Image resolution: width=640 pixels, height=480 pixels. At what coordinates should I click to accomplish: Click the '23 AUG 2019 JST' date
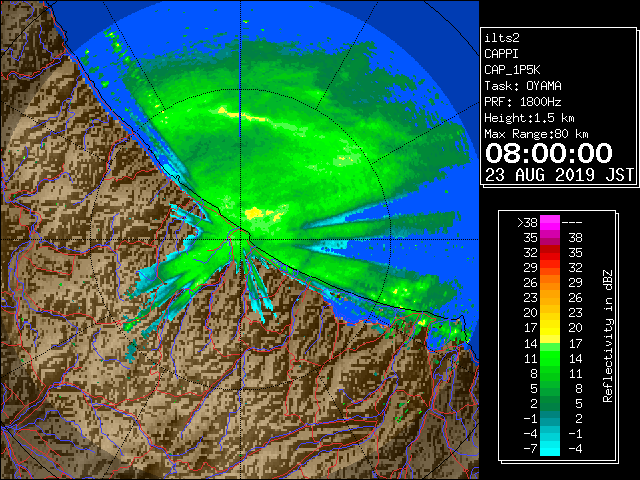point(559,175)
